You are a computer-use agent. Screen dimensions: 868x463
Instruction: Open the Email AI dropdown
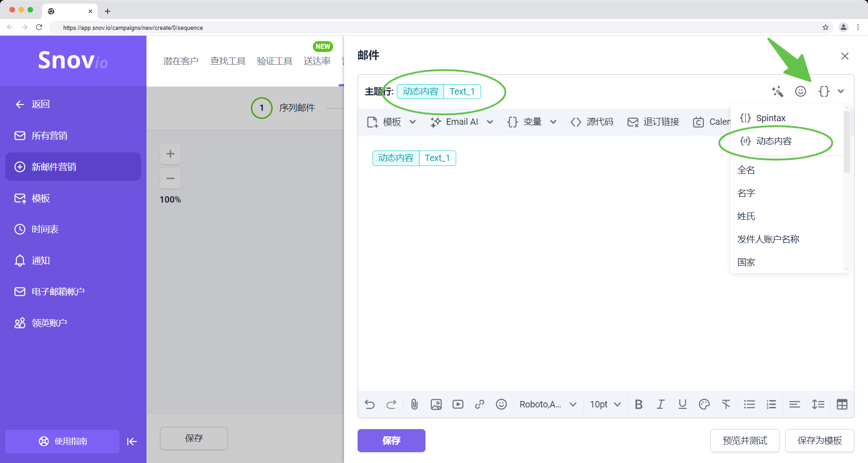[x=462, y=122]
